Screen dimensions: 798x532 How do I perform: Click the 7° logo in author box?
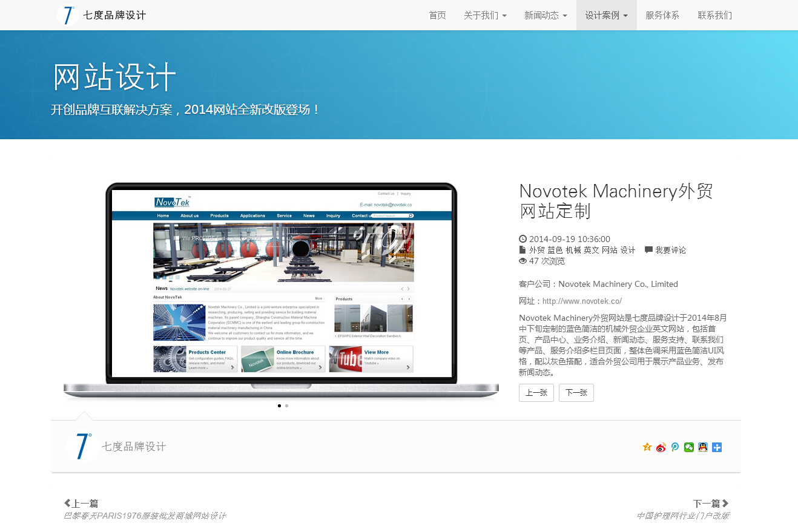(x=82, y=446)
